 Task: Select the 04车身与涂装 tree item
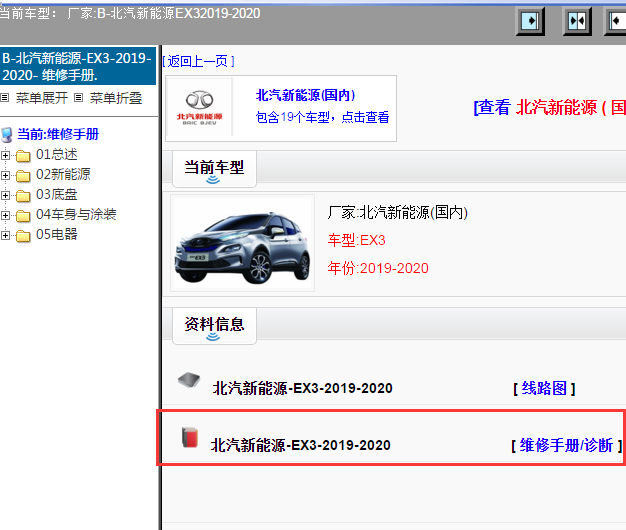pyautogui.click(x=76, y=214)
